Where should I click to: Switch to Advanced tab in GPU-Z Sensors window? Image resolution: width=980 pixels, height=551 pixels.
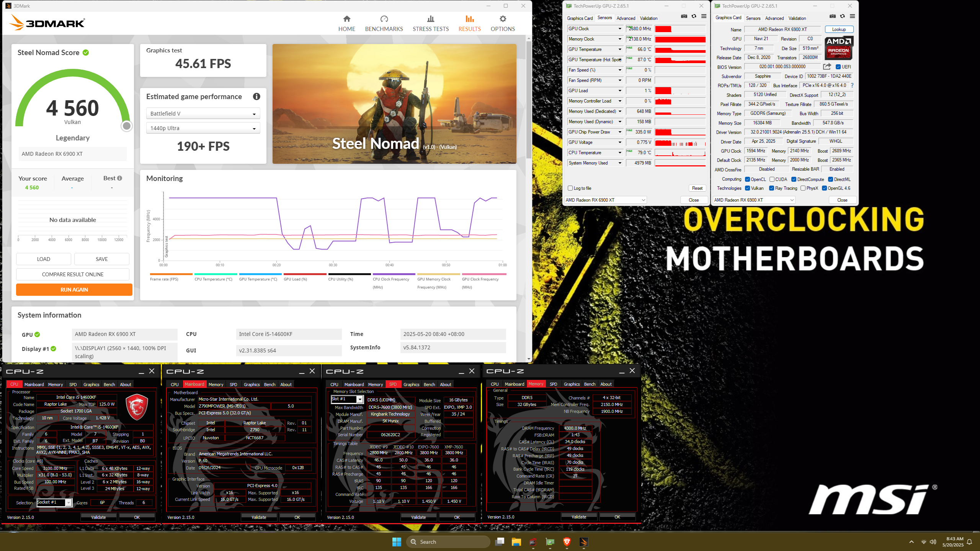coord(626,18)
